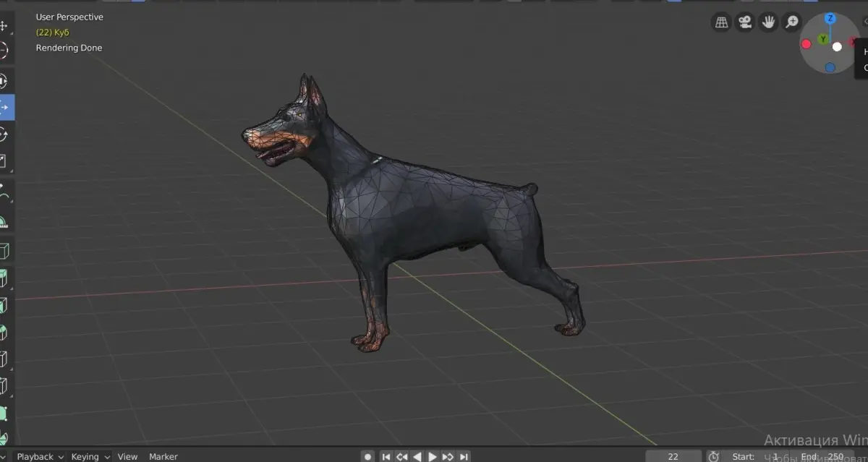
Task: Jump to the first frame of the timeline
Action: click(x=386, y=456)
